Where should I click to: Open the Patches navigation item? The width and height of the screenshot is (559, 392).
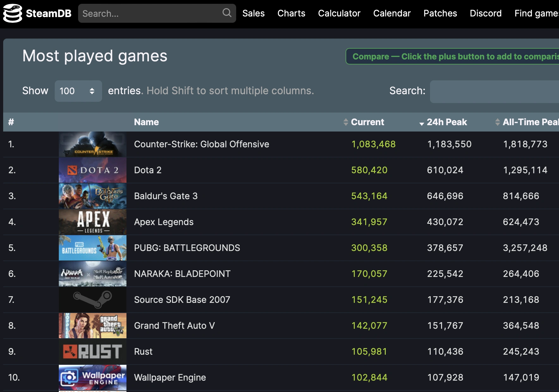point(440,13)
